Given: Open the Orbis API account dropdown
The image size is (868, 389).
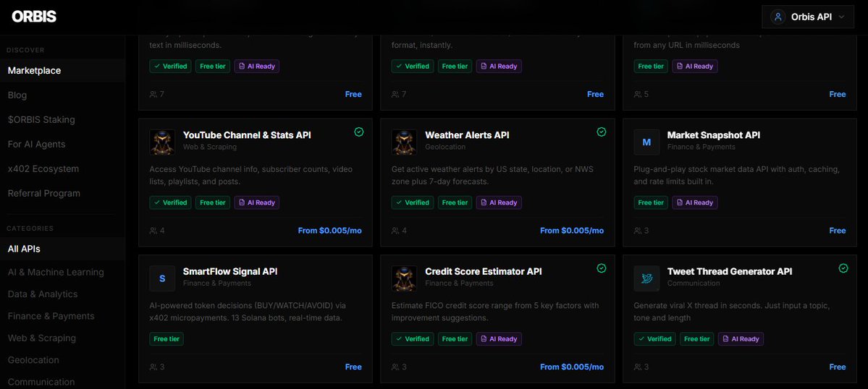Looking at the screenshot, I should click(808, 17).
